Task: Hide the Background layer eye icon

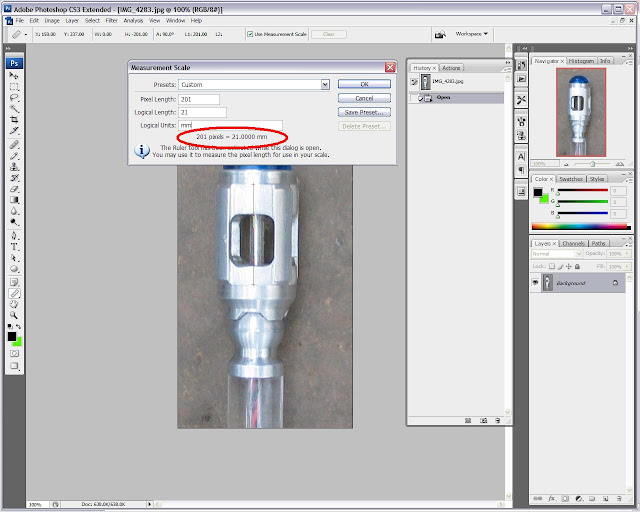Action: [x=535, y=283]
